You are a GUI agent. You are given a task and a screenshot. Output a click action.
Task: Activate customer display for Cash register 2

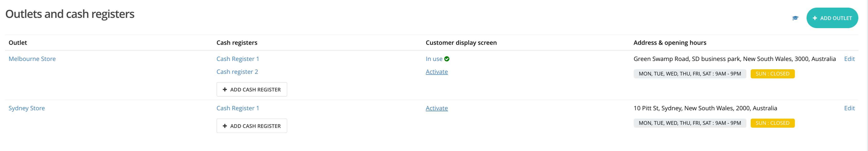436,72
